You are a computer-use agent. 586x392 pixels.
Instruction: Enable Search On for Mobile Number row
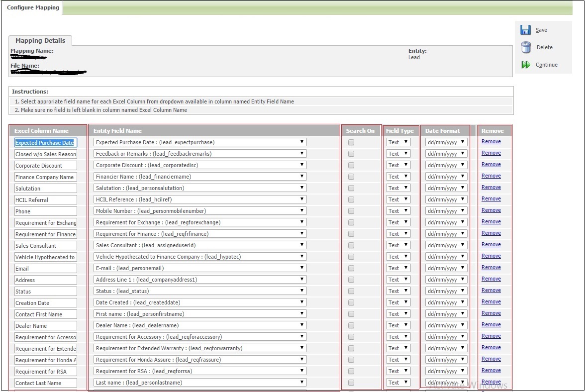pyautogui.click(x=351, y=211)
